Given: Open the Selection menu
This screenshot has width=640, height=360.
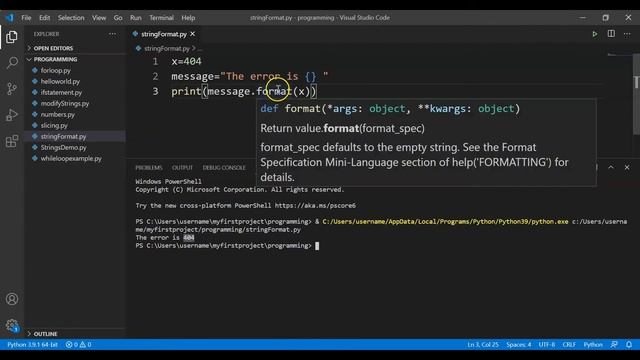Looking at the screenshot, I should pyautogui.click(x=71, y=18).
